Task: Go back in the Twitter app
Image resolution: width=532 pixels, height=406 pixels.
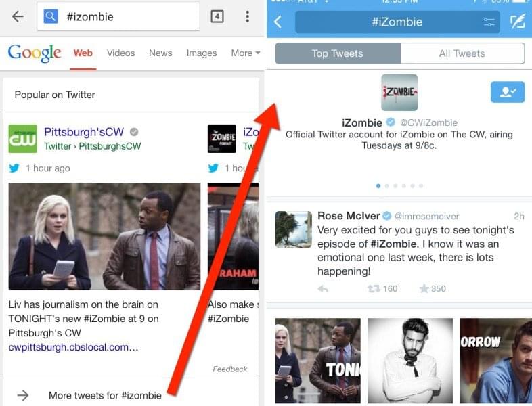Action: (x=278, y=22)
